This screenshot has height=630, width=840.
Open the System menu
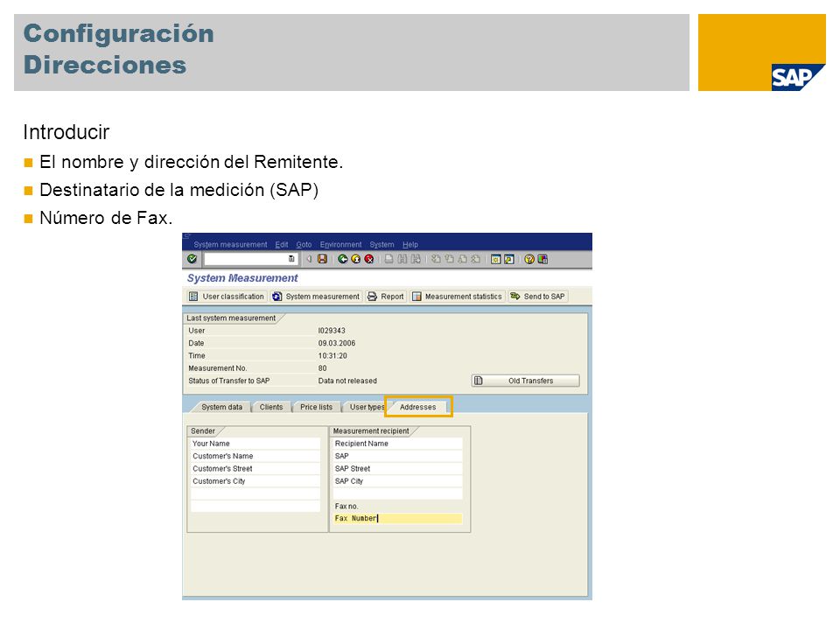tap(382, 245)
